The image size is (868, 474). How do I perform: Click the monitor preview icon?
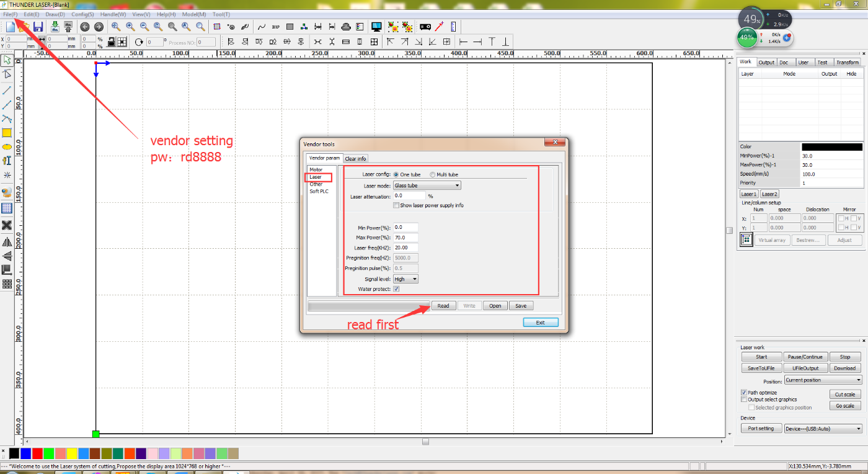coord(376,27)
